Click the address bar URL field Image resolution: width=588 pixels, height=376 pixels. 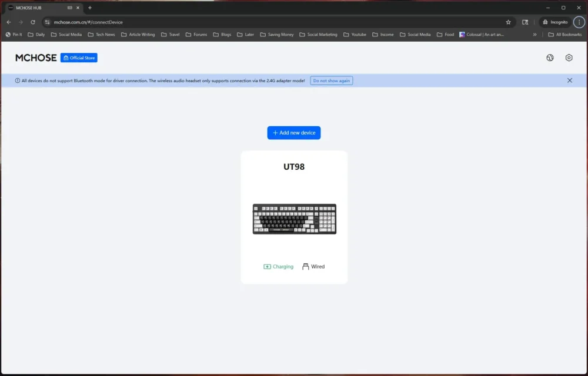point(278,22)
